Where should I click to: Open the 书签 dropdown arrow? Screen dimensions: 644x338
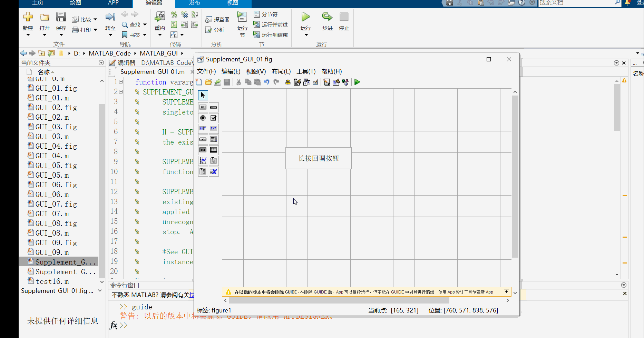145,34
